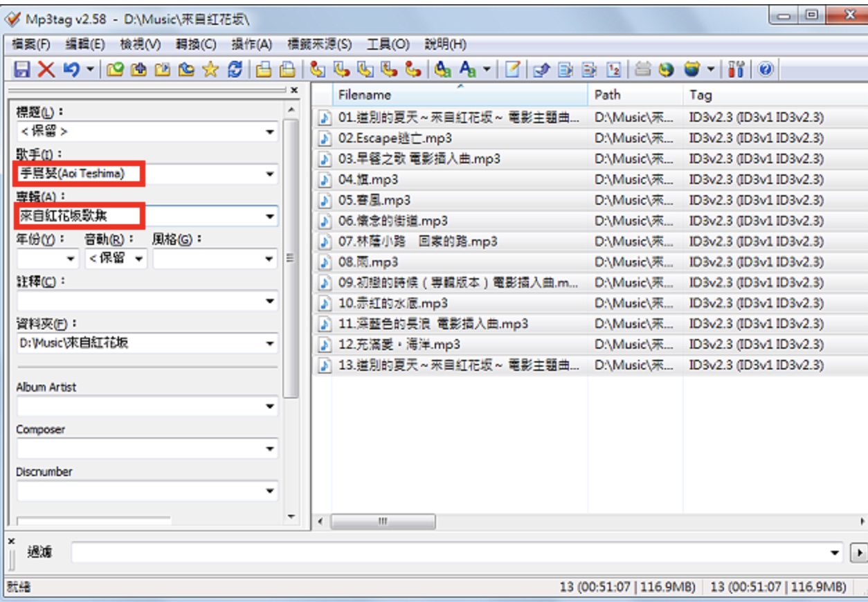This screenshot has width=868, height=602.
Task: Click the Auto-numbering wizard icon
Action: [x=613, y=69]
